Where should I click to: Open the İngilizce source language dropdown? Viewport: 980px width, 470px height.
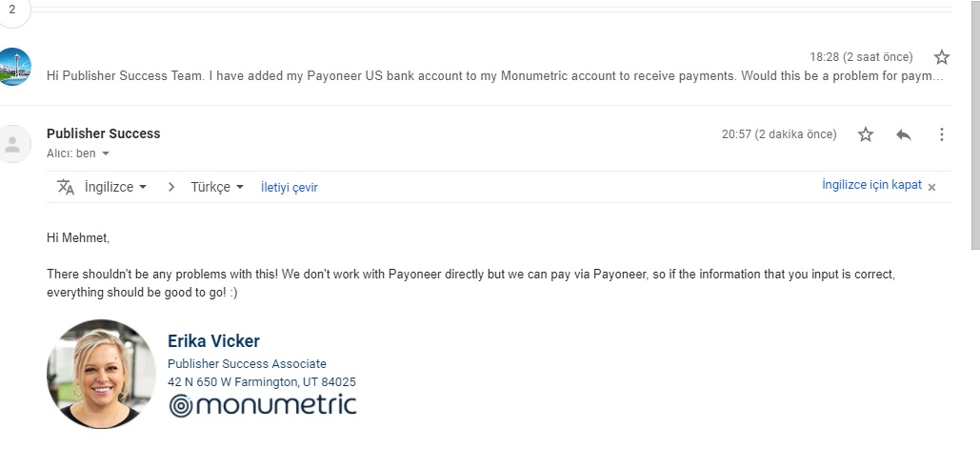pos(115,187)
